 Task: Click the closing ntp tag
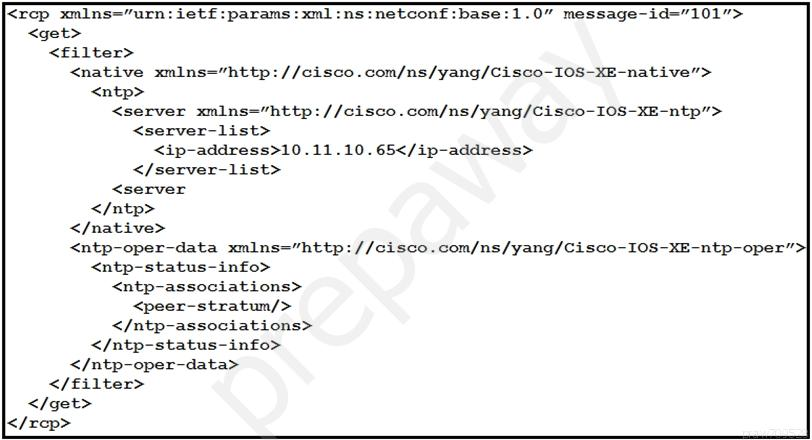(x=123, y=209)
